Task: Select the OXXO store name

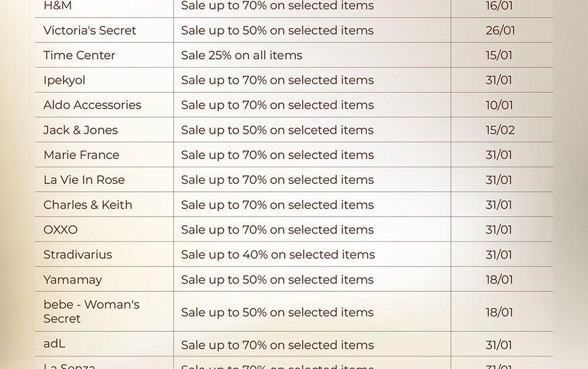Action: pos(60,230)
